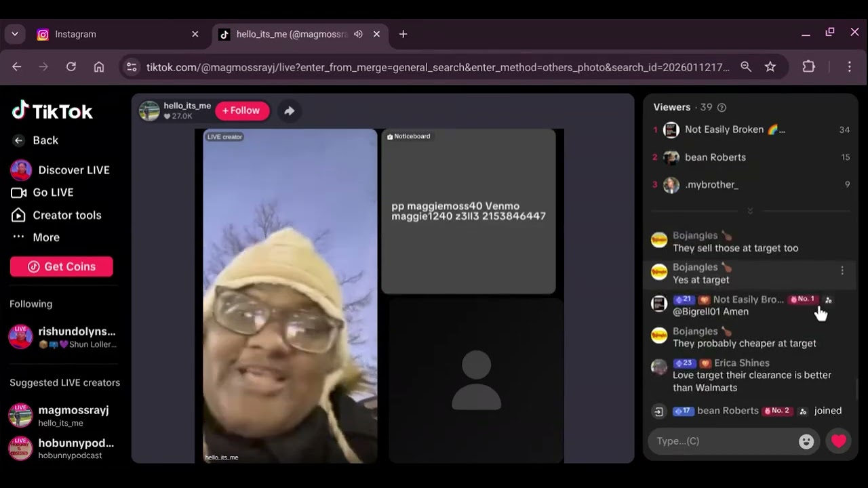The width and height of the screenshot is (868, 488).
Task: Open the emoji picker in chat
Action: [806, 441]
